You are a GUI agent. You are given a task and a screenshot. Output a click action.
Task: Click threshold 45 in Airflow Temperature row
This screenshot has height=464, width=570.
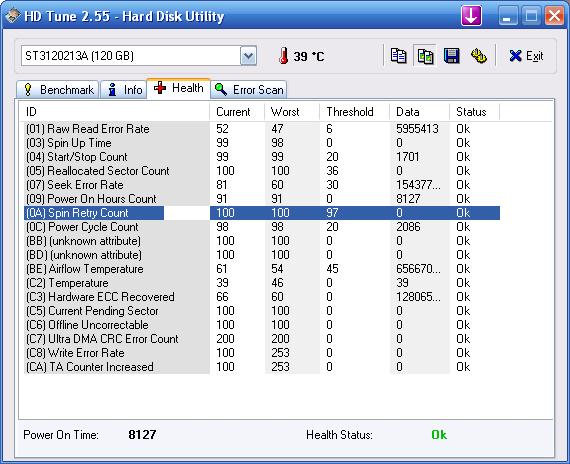click(x=332, y=269)
